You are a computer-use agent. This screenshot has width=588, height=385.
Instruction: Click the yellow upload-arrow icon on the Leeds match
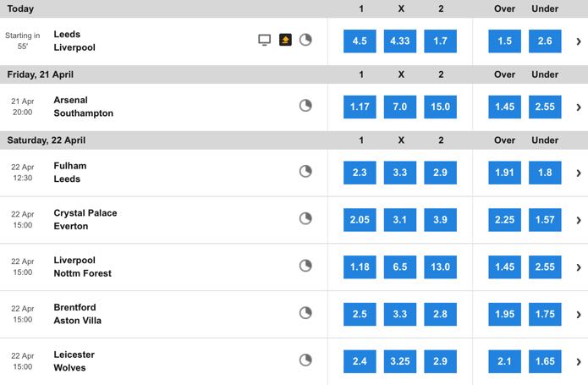tap(285, 40)
